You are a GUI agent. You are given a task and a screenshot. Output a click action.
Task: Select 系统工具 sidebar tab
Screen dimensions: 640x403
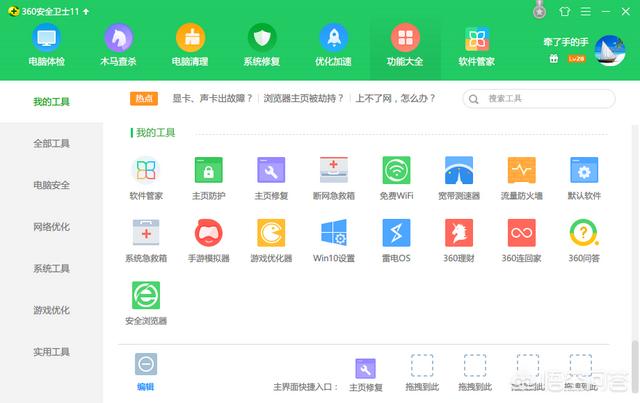[x=51, y=268]
